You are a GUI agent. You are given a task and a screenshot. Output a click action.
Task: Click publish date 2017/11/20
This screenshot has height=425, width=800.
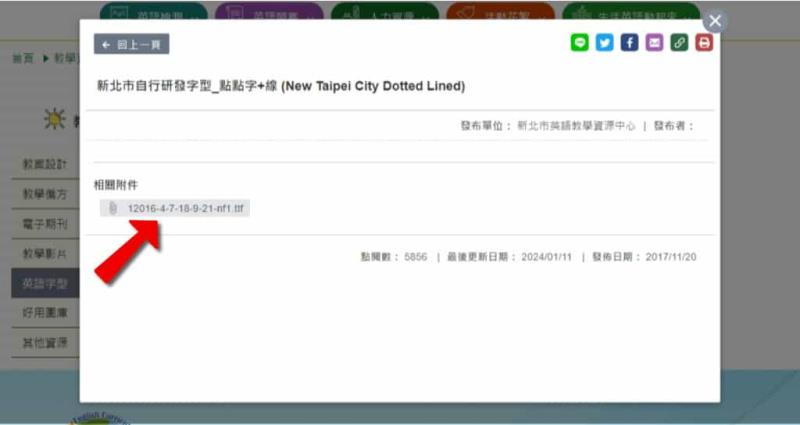(671, 257)
